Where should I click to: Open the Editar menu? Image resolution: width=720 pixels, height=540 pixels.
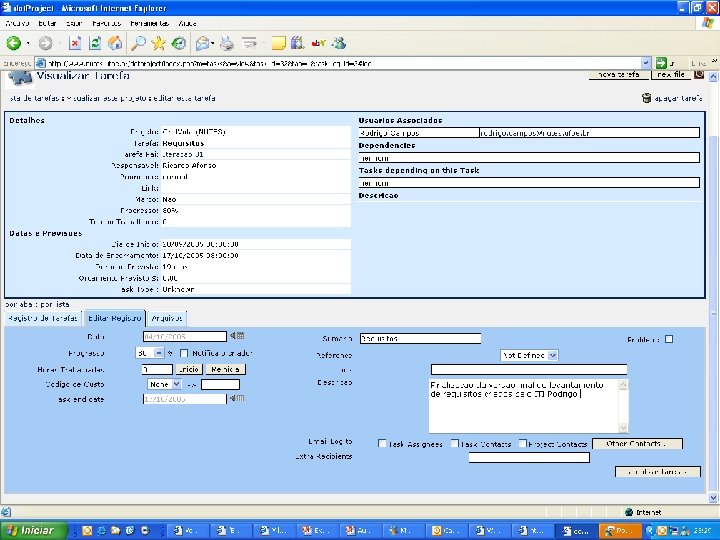click(x=47, y=23)
